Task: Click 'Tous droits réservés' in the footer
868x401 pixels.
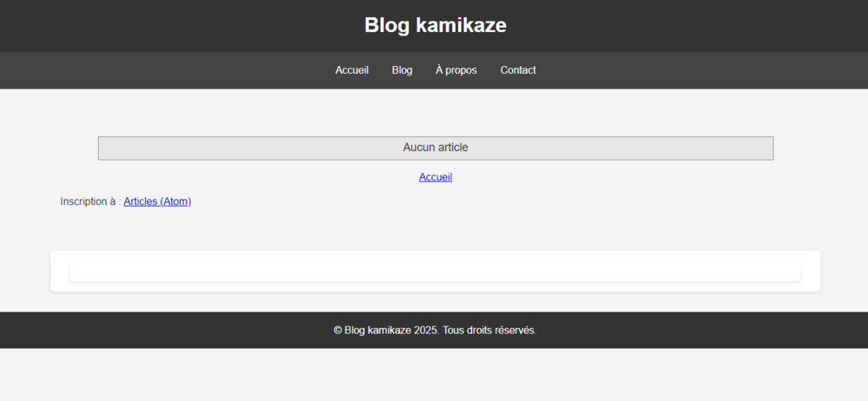Action: coord(490,331)
